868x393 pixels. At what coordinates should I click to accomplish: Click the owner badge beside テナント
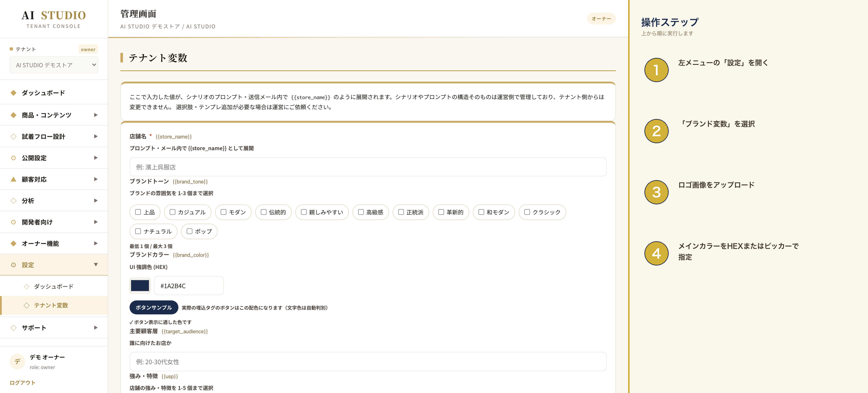pyautogui.click(x=88, y=49)
